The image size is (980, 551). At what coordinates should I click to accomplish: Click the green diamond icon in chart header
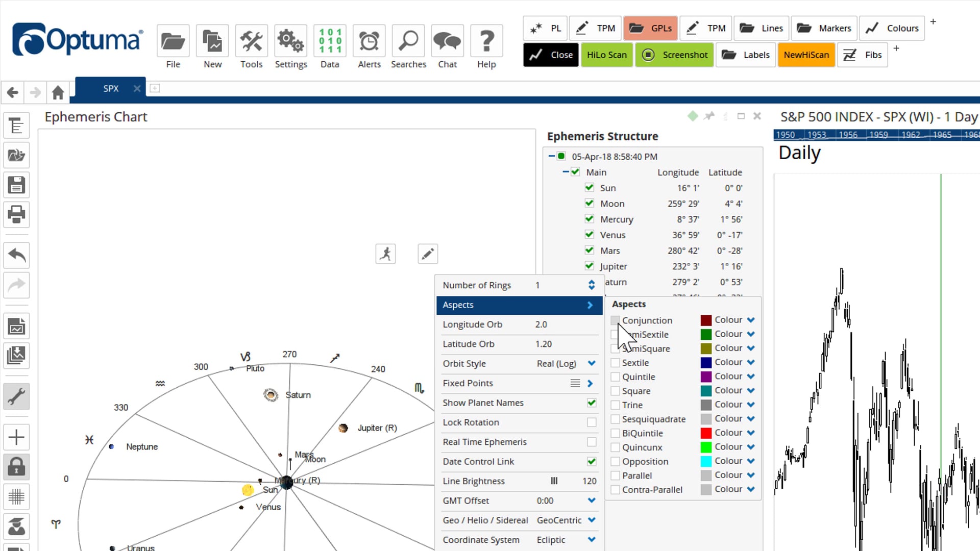(693, 116)
